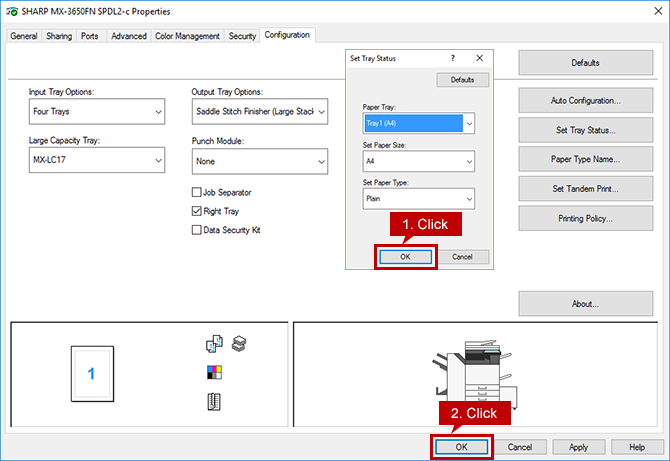Enable the Job Separator checkbox

tap(197, 192)
